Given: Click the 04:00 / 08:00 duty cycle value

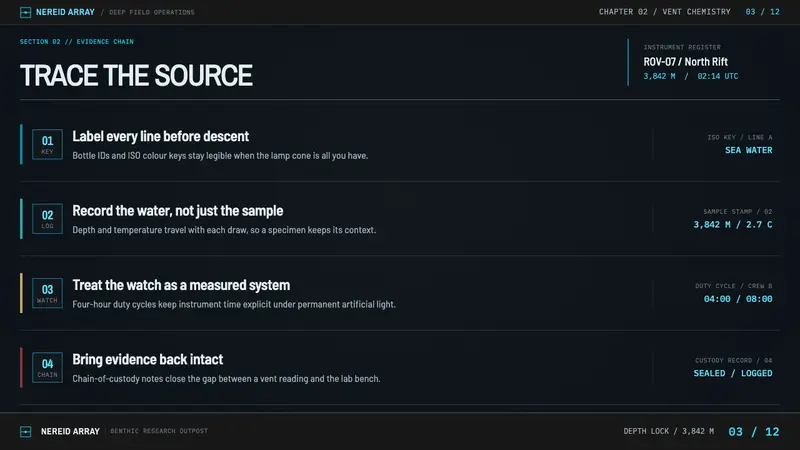Looking at the screenshot, I should tap(738, 299).
